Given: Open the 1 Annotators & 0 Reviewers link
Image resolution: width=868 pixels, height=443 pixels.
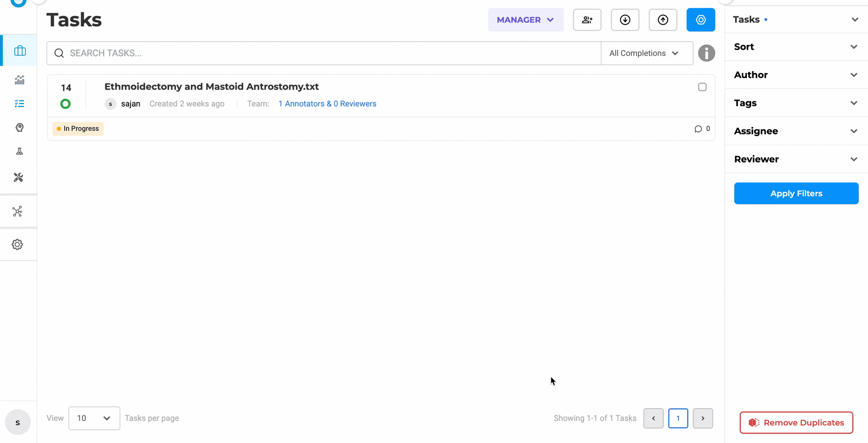Looking at the screenshot, I should click(x=327, y=104).
